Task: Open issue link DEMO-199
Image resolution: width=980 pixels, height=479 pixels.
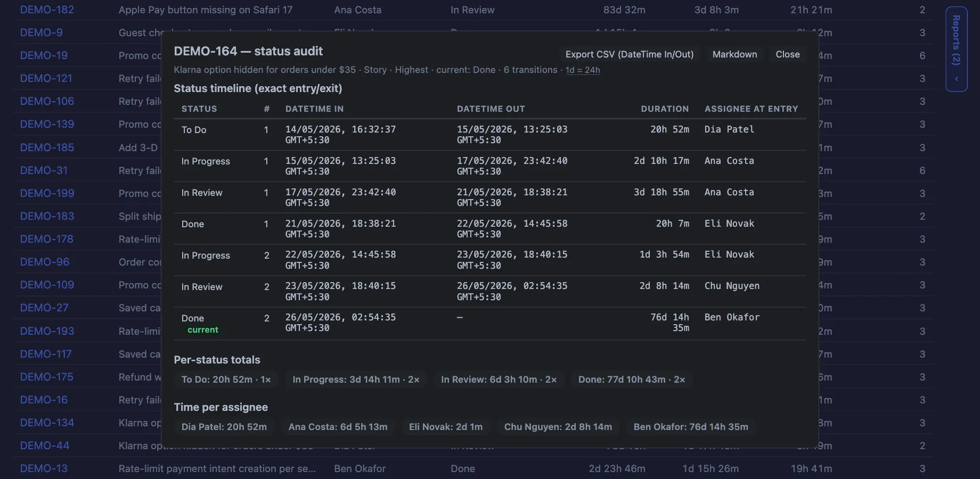Action: click(x=47, y=193)
